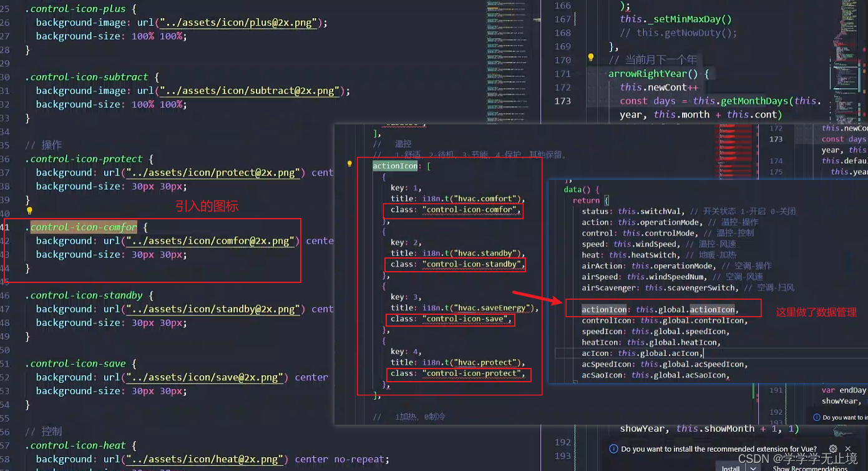Click Show Recommendations button

tap(810, 468)
